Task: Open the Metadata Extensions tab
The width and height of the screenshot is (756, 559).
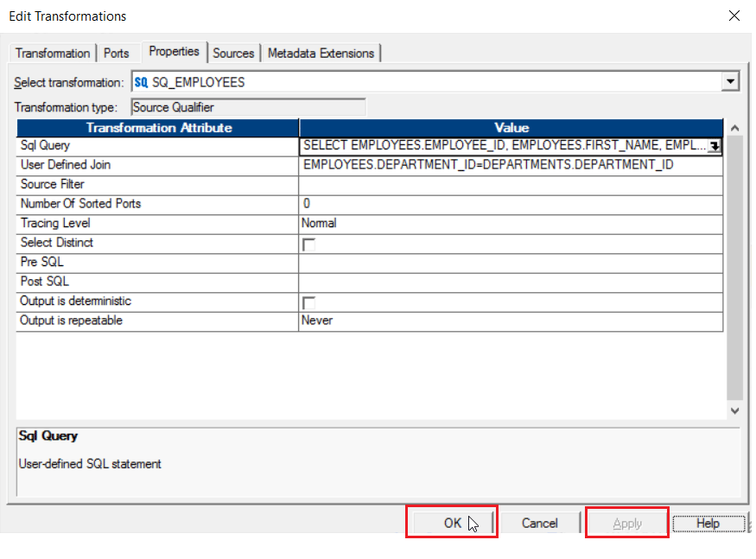Action: click(x=321, y=53)
